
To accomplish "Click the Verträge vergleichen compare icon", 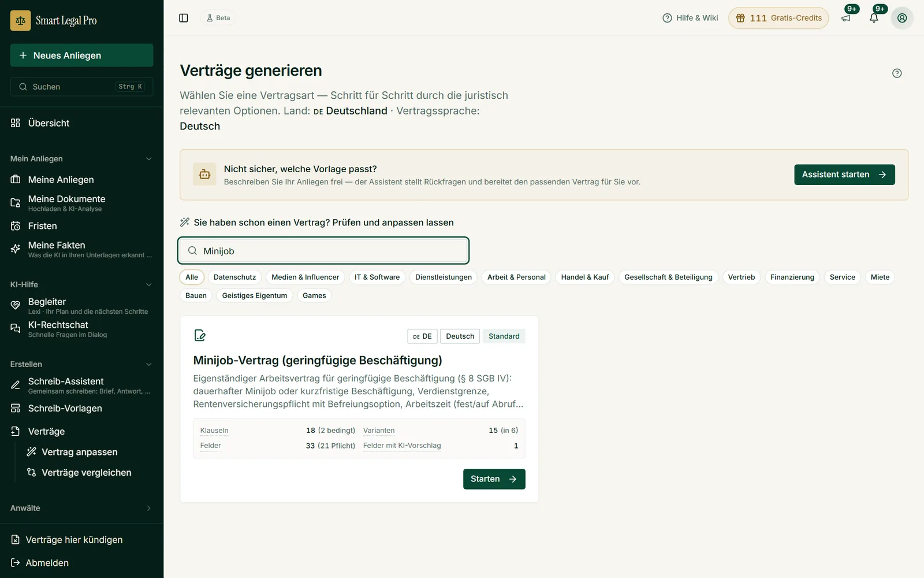I will pyautogui.click(x=32, y=473).
